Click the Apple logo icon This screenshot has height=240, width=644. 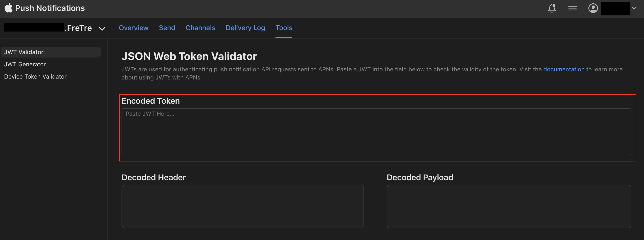(8, 8)
